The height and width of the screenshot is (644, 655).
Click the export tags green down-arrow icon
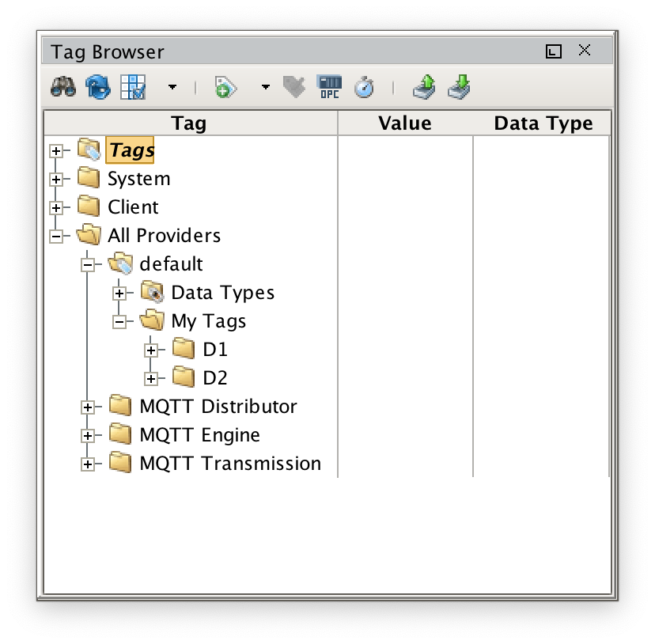point(459,87)
